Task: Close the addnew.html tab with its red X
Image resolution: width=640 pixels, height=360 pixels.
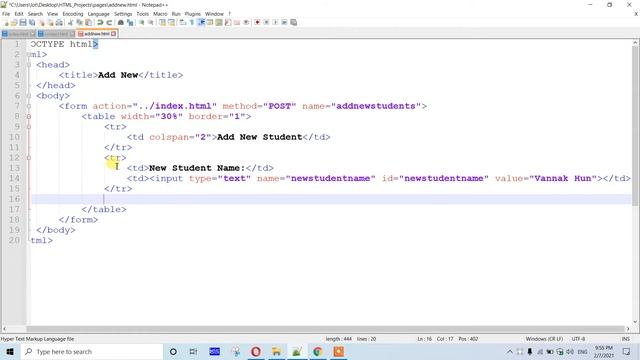Action: 114,34
